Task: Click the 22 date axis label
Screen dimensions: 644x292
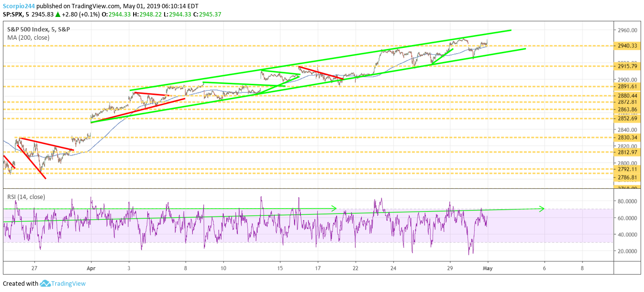Action: click(x=355, y=267)
